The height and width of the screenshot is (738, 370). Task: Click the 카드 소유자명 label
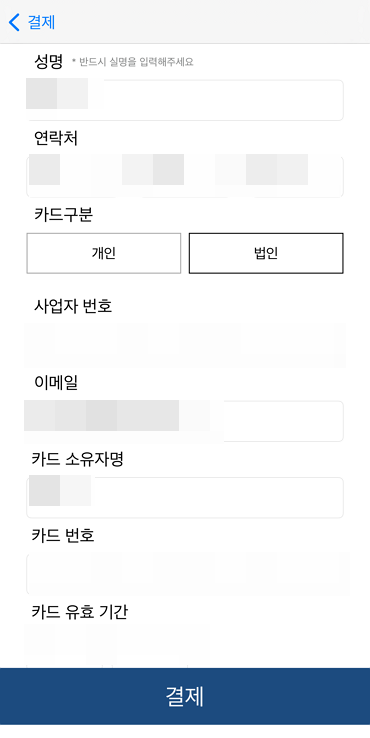78,459
